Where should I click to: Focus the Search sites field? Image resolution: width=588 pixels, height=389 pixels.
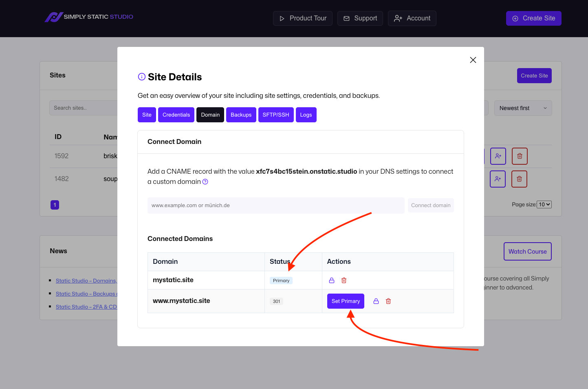point(84,108)
